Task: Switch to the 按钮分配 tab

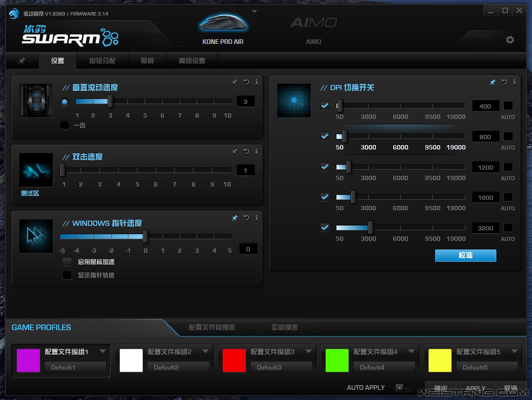Action: pos(102,61)
